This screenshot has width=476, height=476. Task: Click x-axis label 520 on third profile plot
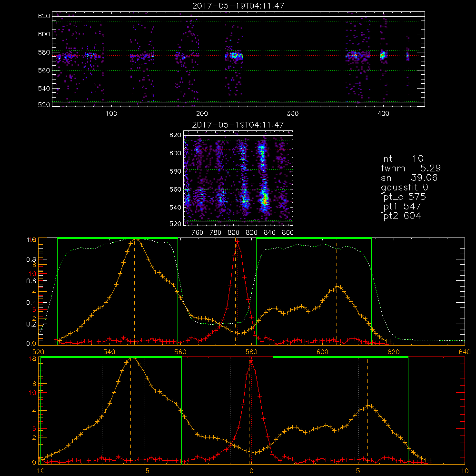tap(38, 352)
